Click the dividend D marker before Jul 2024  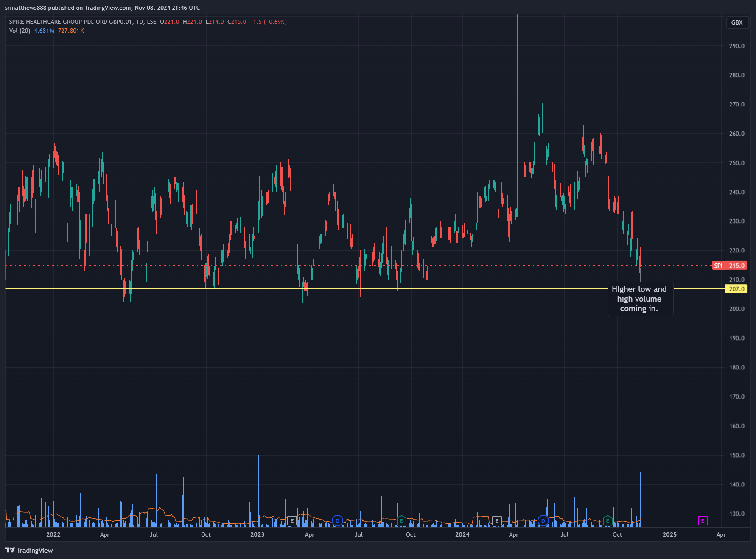543,520
